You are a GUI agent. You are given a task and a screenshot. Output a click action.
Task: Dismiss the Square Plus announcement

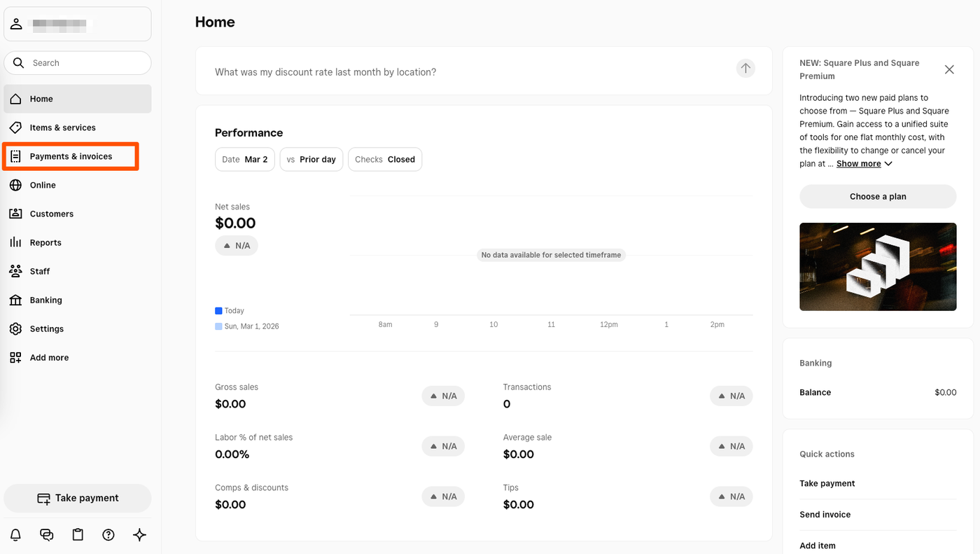click(x=949, y=69)
